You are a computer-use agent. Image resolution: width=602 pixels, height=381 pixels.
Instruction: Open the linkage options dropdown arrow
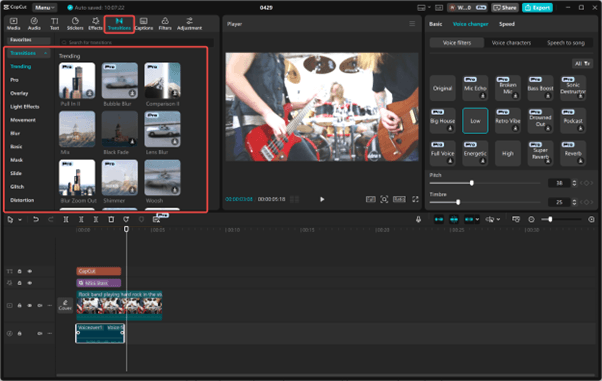[477, 219]
